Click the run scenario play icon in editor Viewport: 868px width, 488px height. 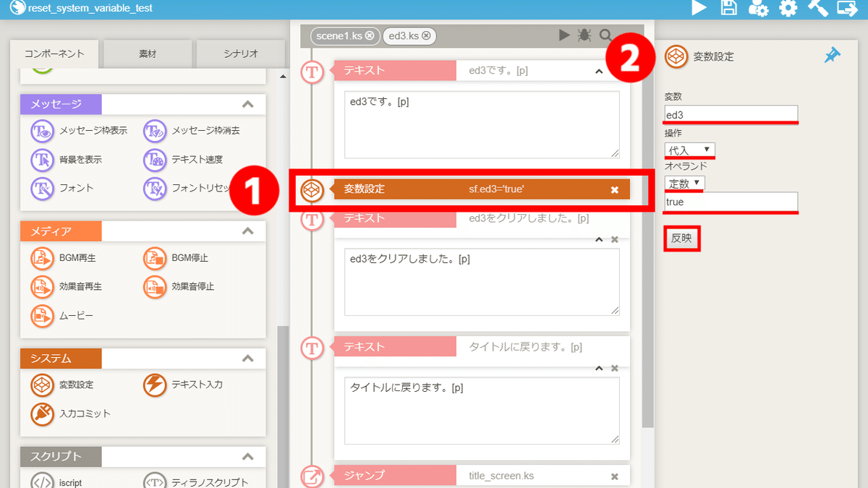pos(565,35)
